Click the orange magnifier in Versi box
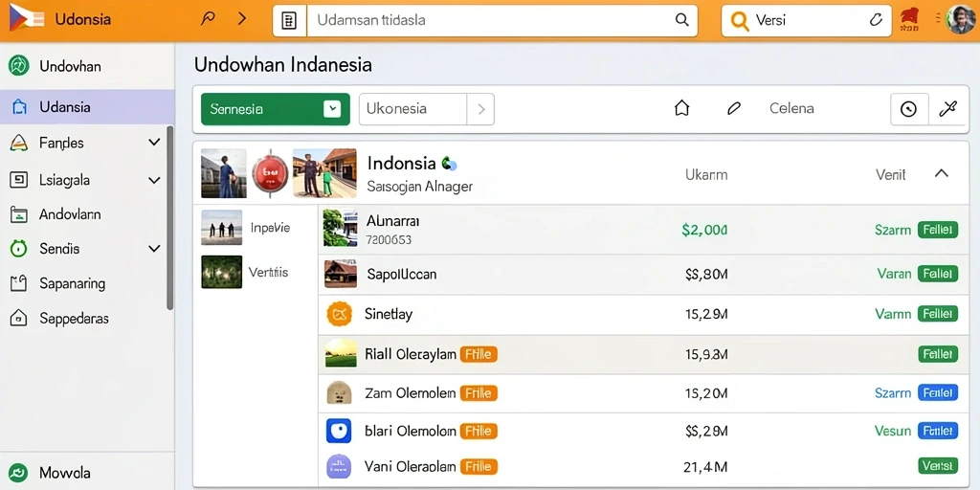The height and width of the screenshot is (490, 980). click(x=740, y=21)
